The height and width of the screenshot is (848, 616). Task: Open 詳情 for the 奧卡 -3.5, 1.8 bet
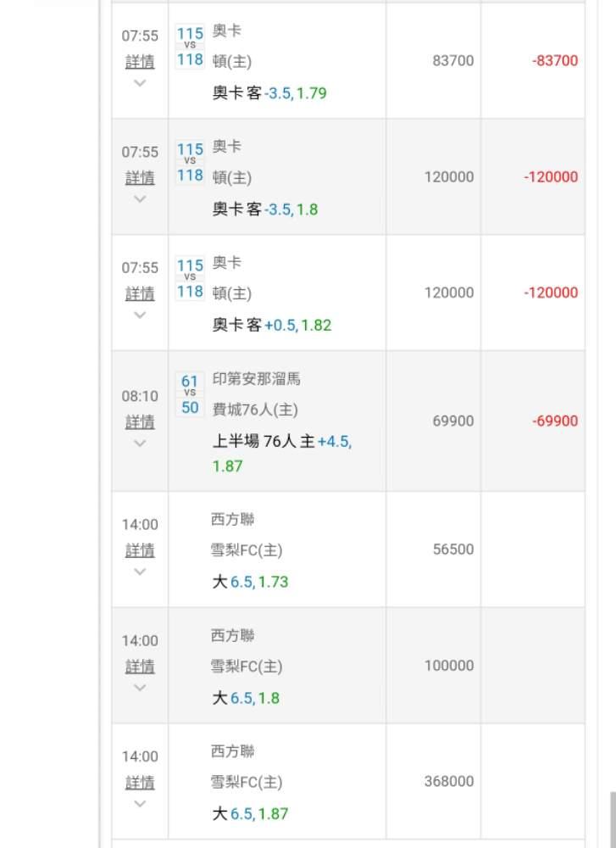click(x=140, y=178)
